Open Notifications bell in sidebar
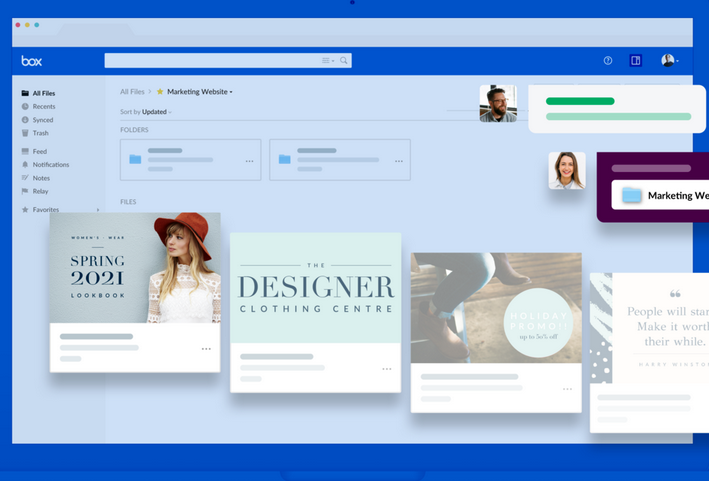Viewport: 709px width, 481px height. coord(50,165)
